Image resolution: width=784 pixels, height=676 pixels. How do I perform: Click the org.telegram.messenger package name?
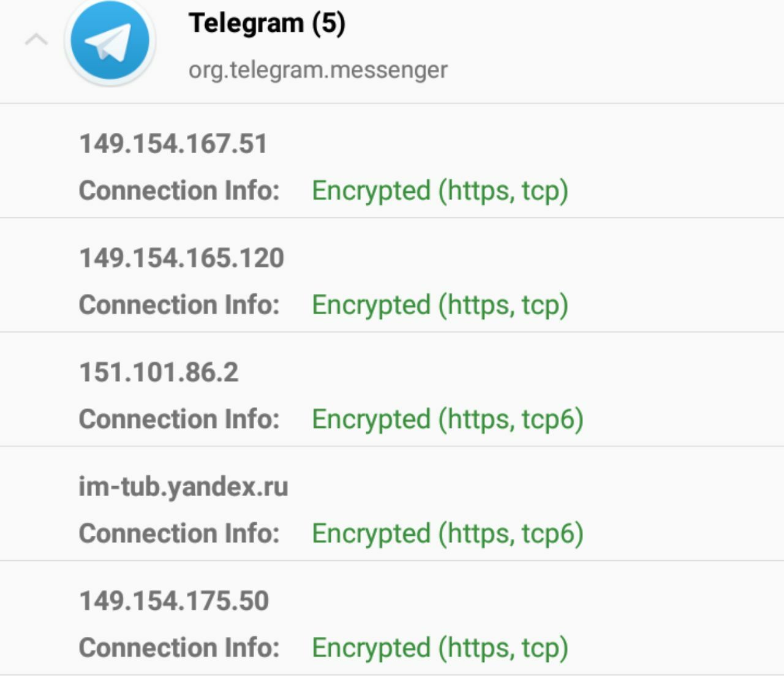[x=318, y=70]
